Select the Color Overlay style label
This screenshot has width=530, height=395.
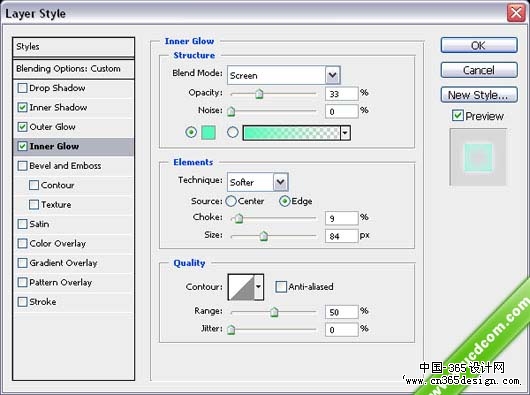[57, 244]
